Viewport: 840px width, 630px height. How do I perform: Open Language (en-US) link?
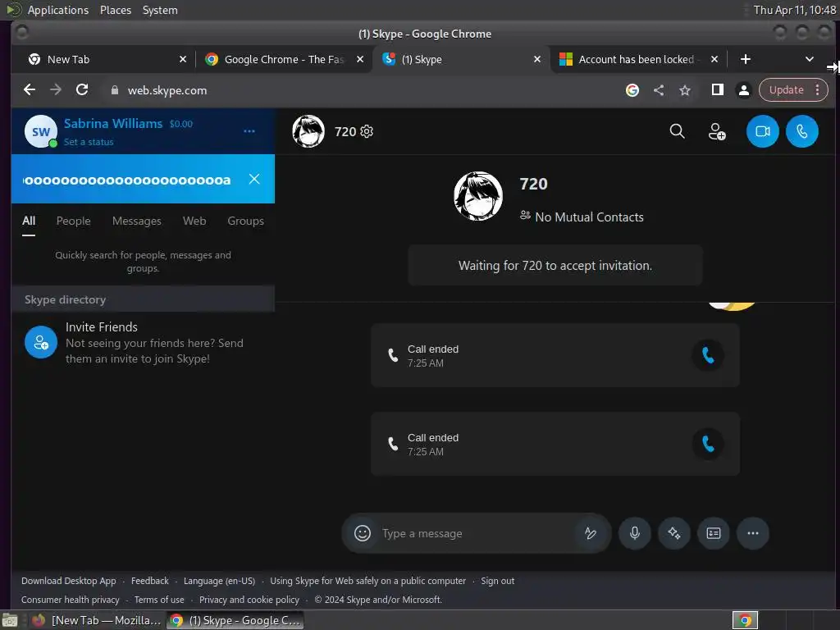point(219,581)
